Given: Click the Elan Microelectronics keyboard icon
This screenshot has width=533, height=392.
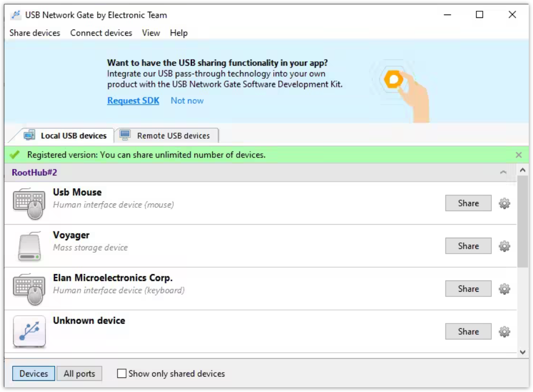Looking at the screenshot, I should 29,289.
